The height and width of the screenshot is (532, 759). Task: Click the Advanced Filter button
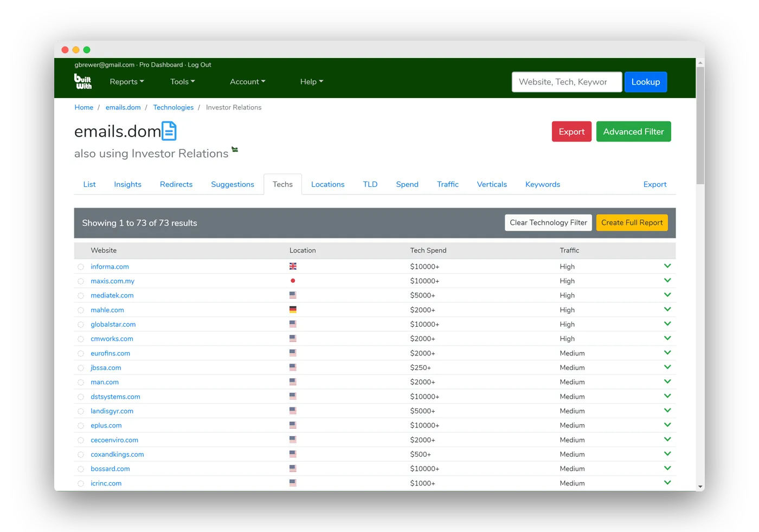click(x=633, y=132)
